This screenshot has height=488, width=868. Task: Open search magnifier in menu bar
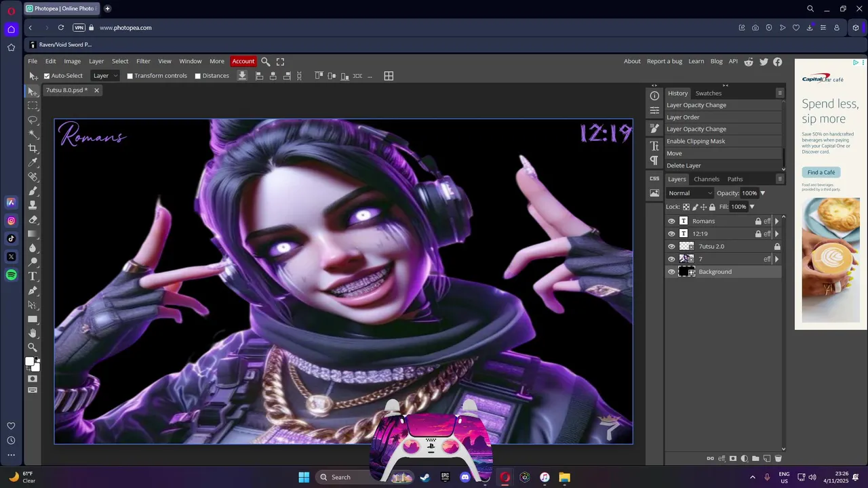click(x=266, y=61)
